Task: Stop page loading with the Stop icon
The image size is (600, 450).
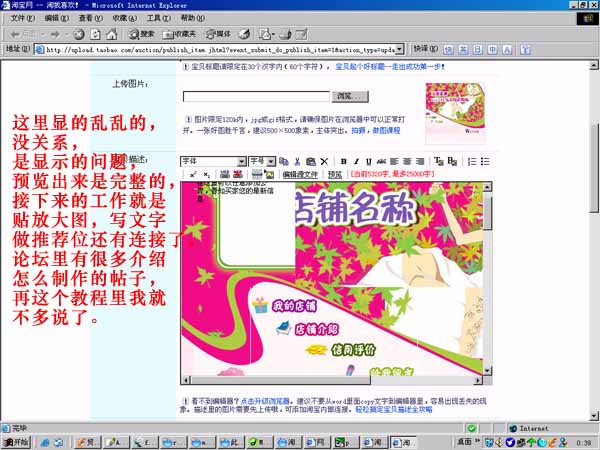Action: (79, 34)
